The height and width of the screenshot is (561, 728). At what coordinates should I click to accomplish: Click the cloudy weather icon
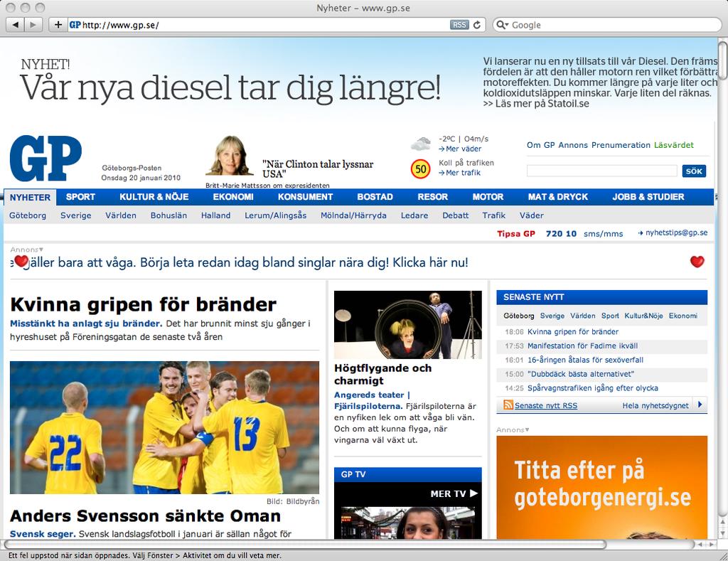[x=421, y=144]
